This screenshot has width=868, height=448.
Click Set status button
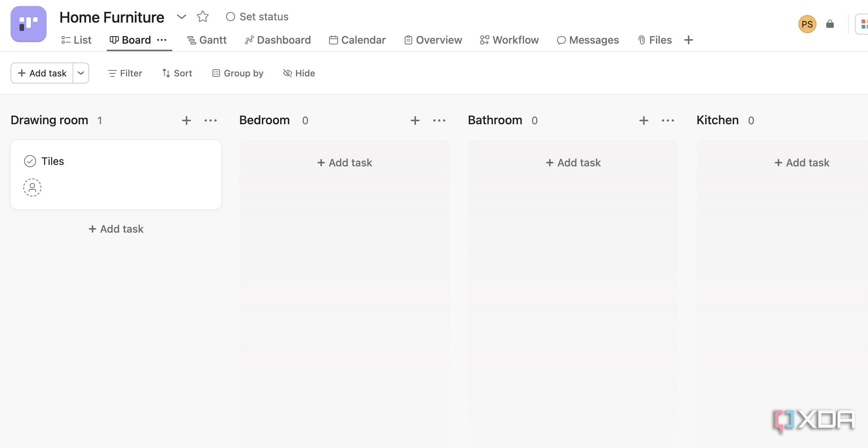click(257, 17)
